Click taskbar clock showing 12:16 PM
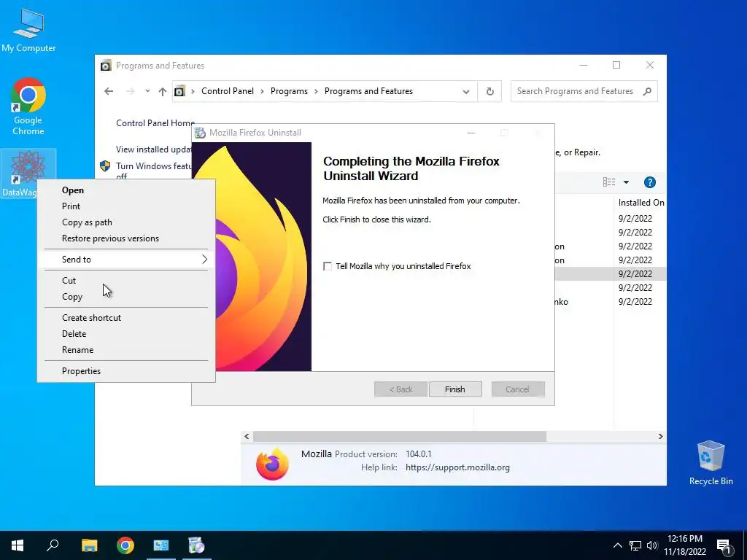747x560 pixels. click(684, 545)
